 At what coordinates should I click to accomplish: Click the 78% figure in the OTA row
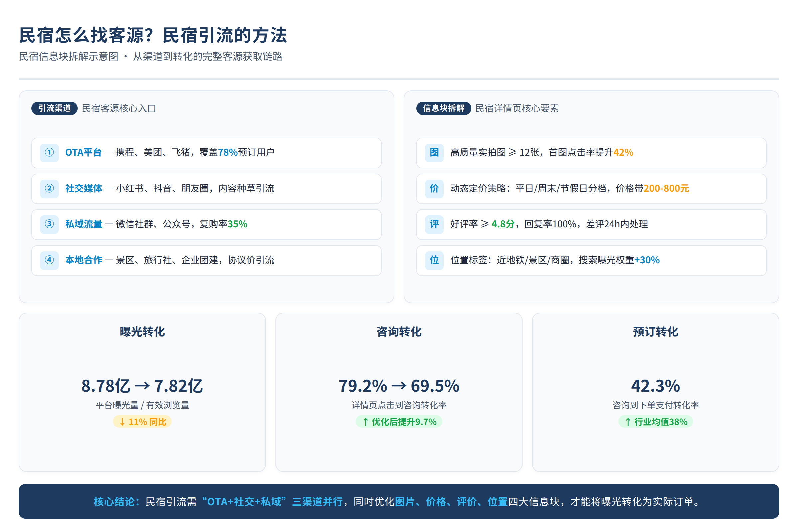coord(228,152)
